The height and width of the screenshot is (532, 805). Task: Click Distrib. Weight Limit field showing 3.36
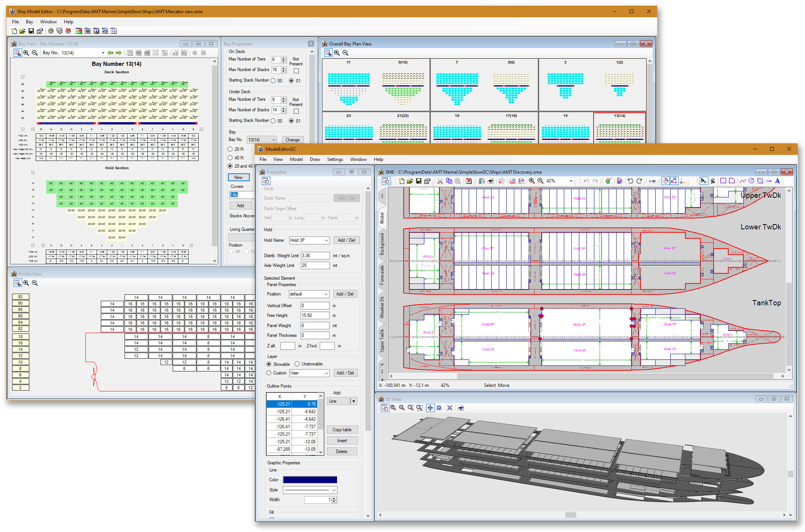315,256
